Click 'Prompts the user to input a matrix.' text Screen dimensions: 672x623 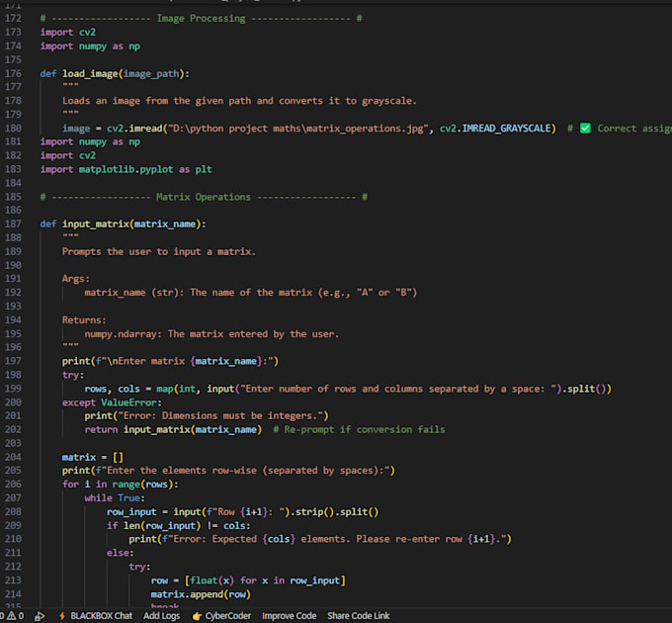[158, 252]
